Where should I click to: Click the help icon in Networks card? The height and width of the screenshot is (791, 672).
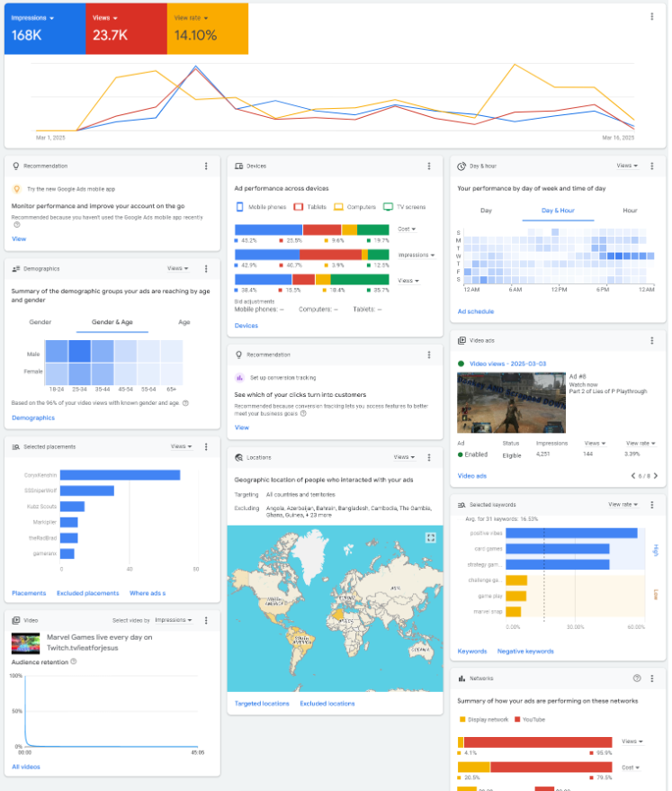point(637,679)
